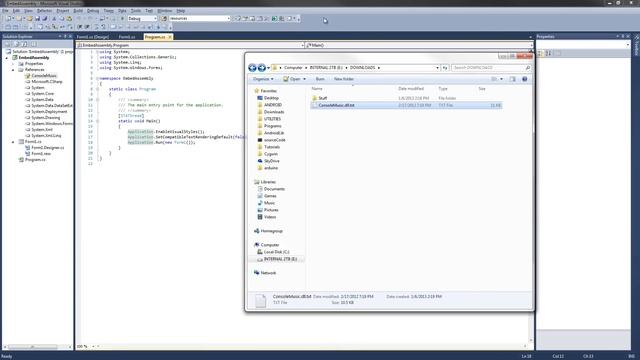This screenshot has height=360, width=640.
Task: Click the Stuff folder icon
Action: 314,98
